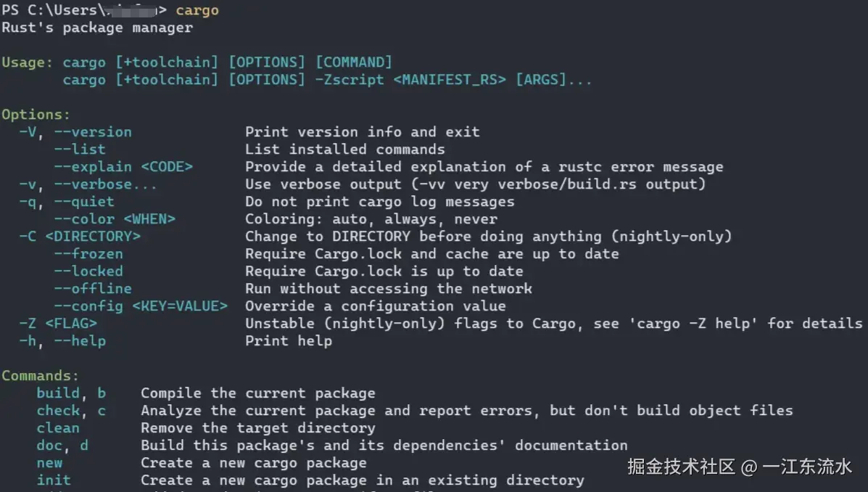
Task: Click the 'clean' command name
Action: tap(58, 428)
